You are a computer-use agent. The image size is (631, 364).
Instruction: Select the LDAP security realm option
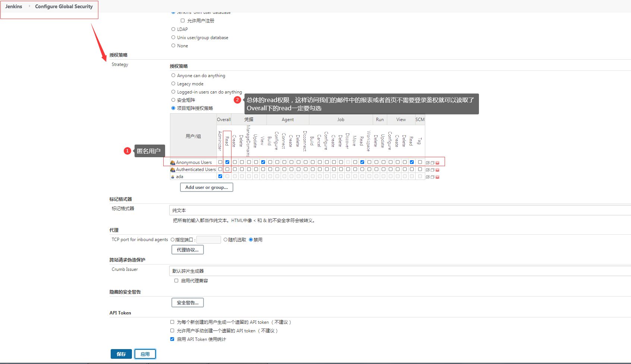[x=173, y=29]
